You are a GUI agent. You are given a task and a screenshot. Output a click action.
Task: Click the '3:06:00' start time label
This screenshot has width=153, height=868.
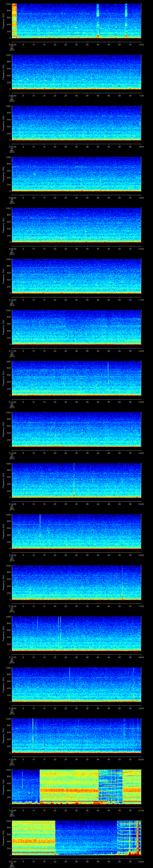(x=12, y=96)
